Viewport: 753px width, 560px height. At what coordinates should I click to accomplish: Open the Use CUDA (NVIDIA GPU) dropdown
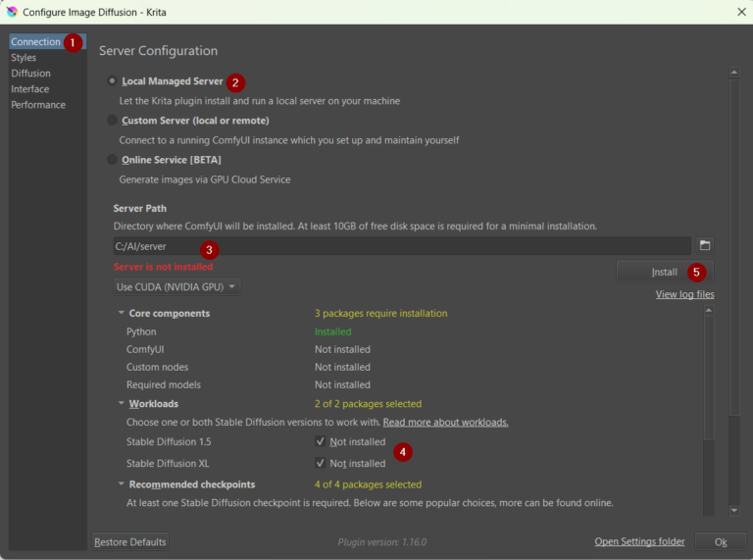click(176, 287)
